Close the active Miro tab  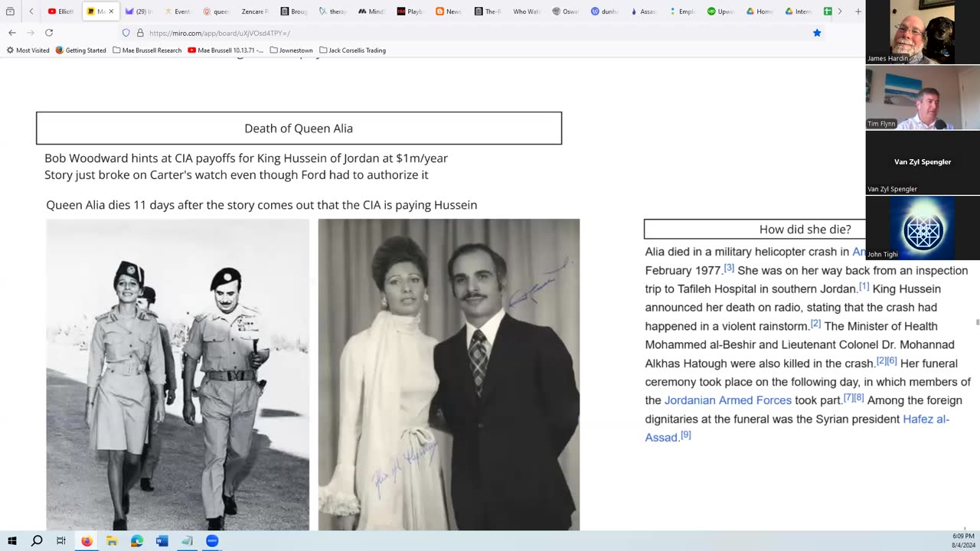[111, 11]
